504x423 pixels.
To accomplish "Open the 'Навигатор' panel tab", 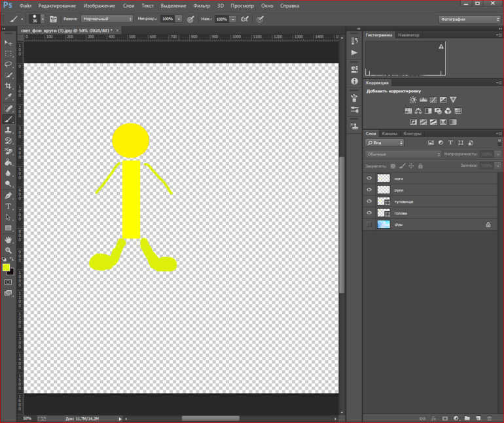I will pyautogui.click(x=408, y=35).
